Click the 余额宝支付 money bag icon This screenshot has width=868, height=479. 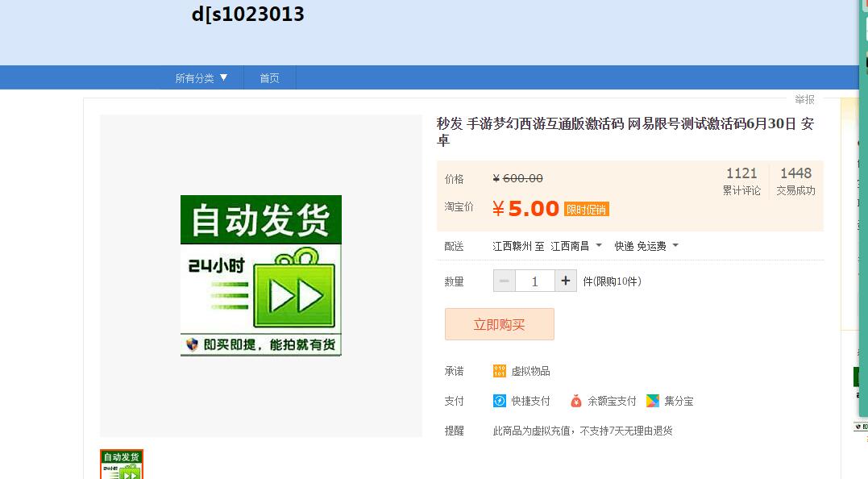[575, 401]
